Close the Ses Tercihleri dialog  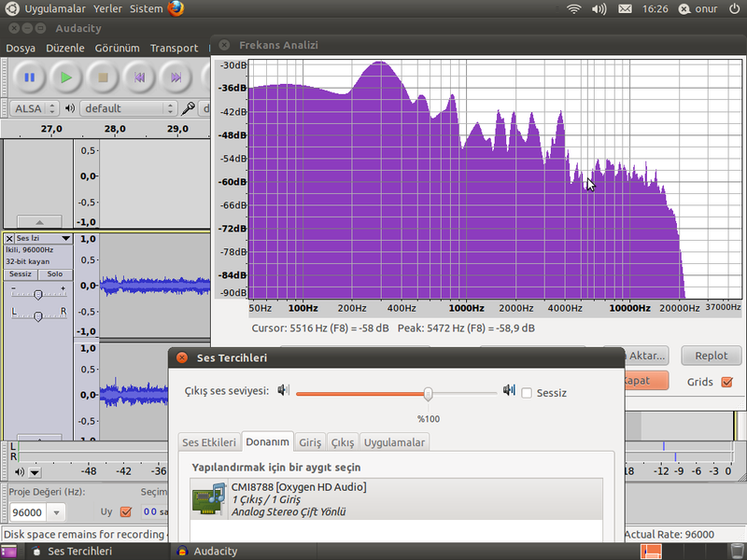(x=181, y=357)
